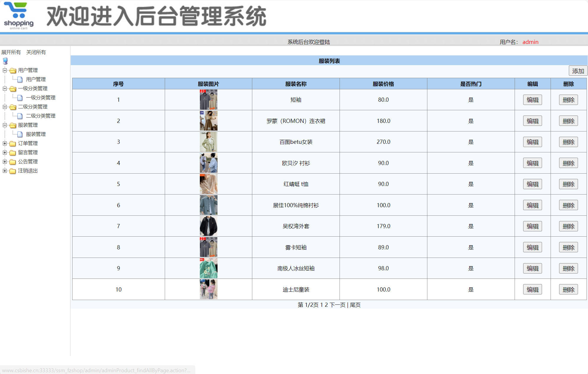The image size is (588, 374).
Task: Click the document icon beside 用户管理 child node
Action: (x=19, y=79)
